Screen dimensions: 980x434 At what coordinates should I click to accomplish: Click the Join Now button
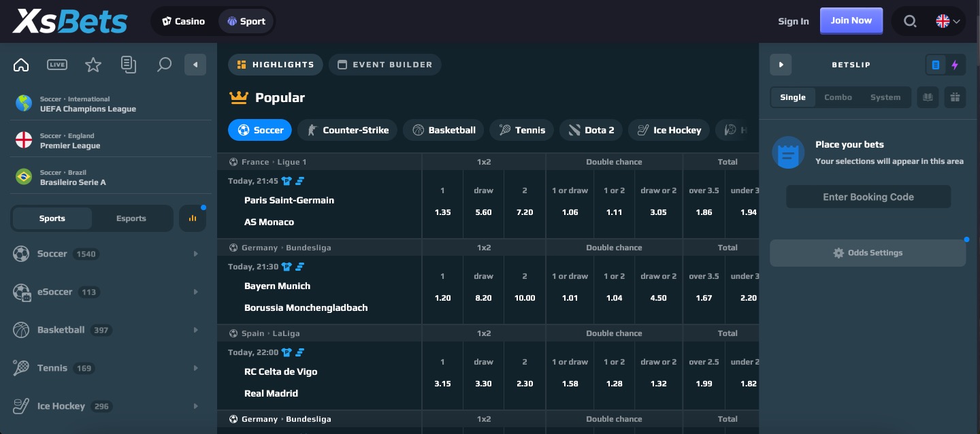point(851,20)
